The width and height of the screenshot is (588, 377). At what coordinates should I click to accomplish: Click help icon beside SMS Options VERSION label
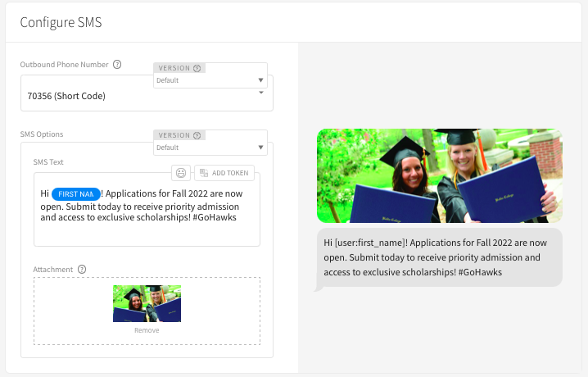pos(197,135)
